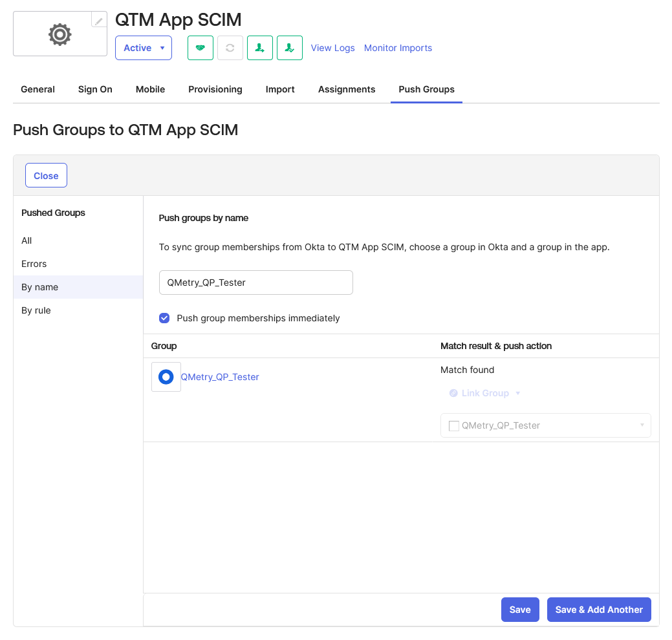The height and width of the screenshot is (640, 672).
Task: Check the box inside the QMetry_QP_Tester selector
Action: pyautogui.click(x=453, y=425)
